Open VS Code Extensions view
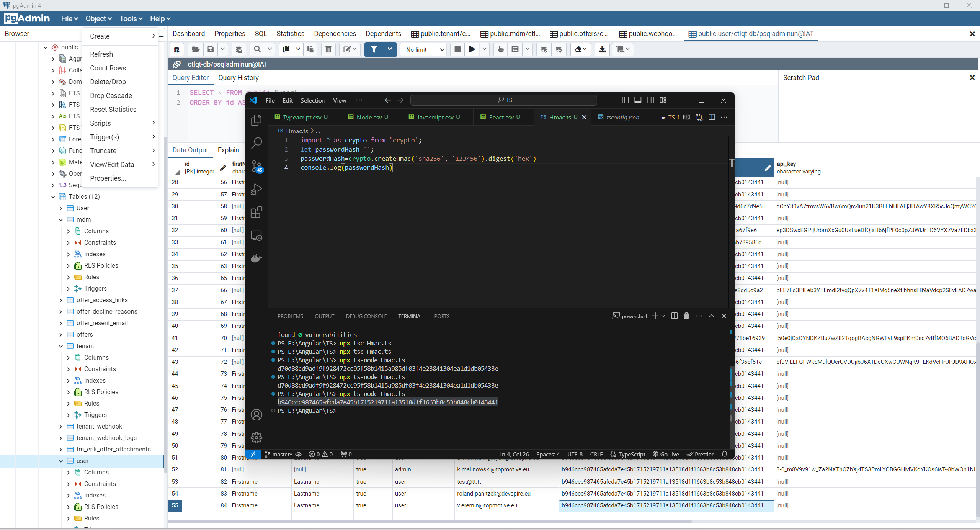 click(x=256, y=212)
